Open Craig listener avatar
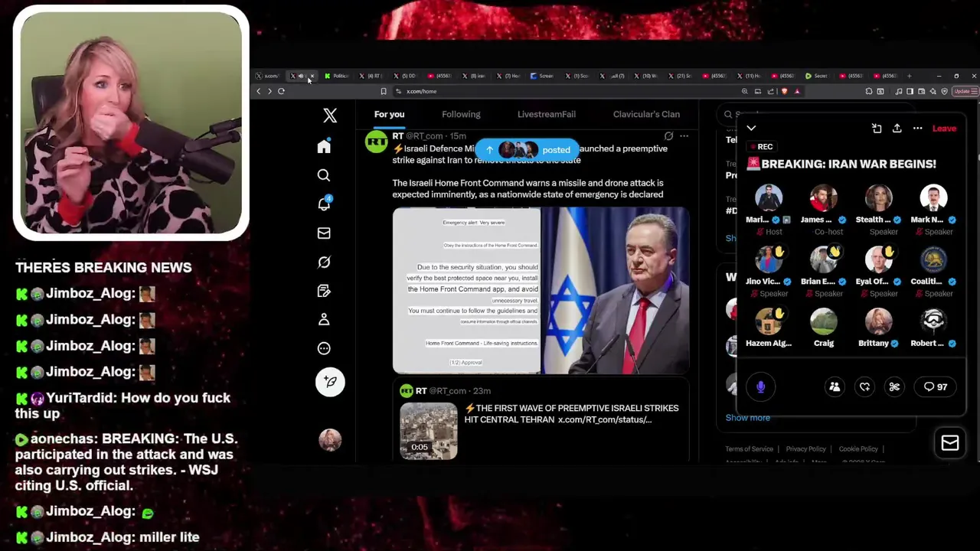Image resolution: width=980 pixels, height=551 pixels. [824, 322]
